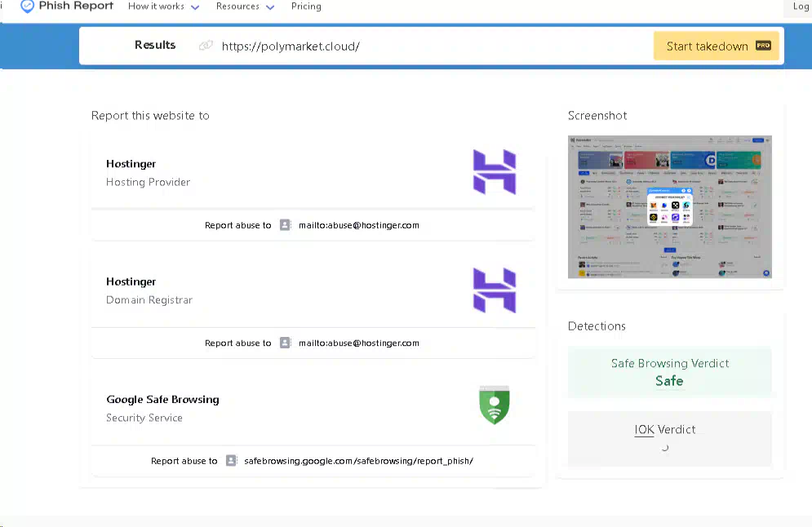Viewport: 812px width, 527px height.
Task: Click the PRO badge on Start takedown
Action: 763,46
